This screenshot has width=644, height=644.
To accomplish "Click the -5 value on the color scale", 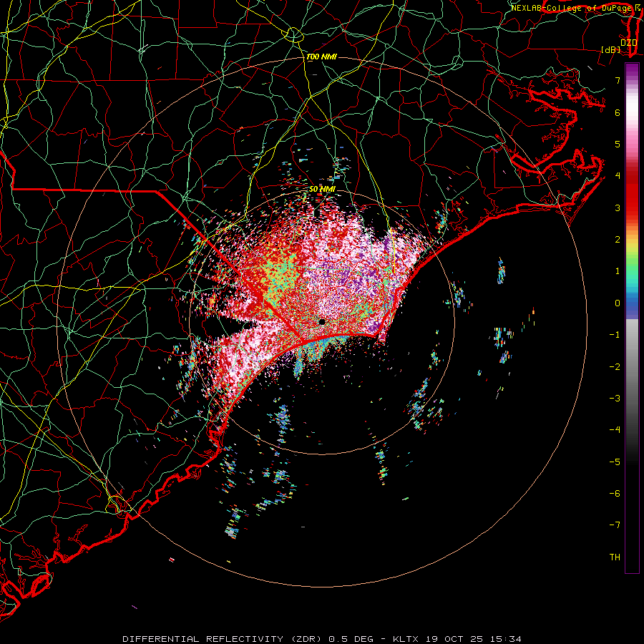I will click(x=615, y=462).
